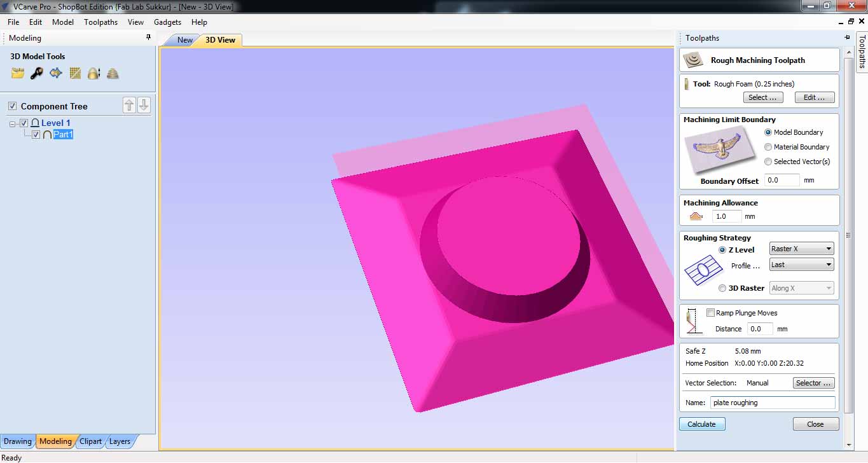This screenshot has height=463, width=868.
Task: Select Level 1 in the component tree
Action: [56, 123]
